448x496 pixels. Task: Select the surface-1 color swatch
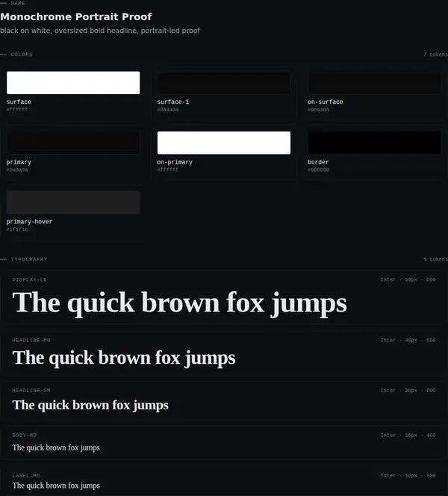point(224,83)
